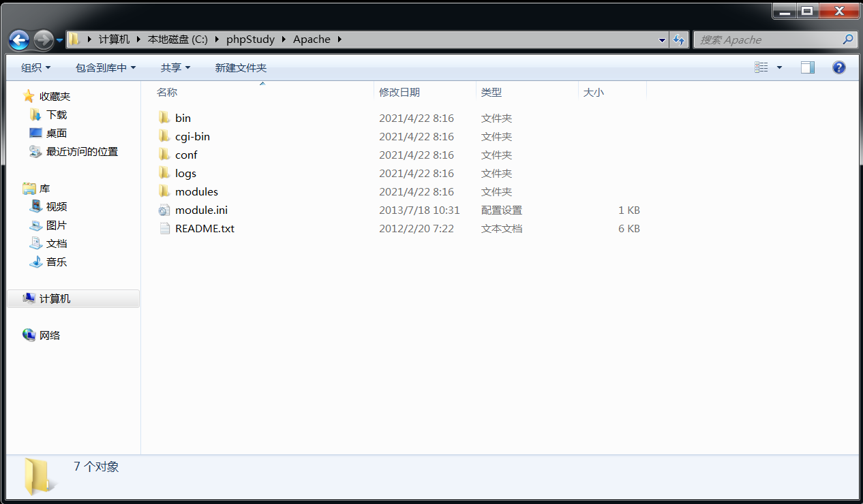Click the Help question mark icon
863x504 pixels.
pyautogui.click(x=839, y=67)
